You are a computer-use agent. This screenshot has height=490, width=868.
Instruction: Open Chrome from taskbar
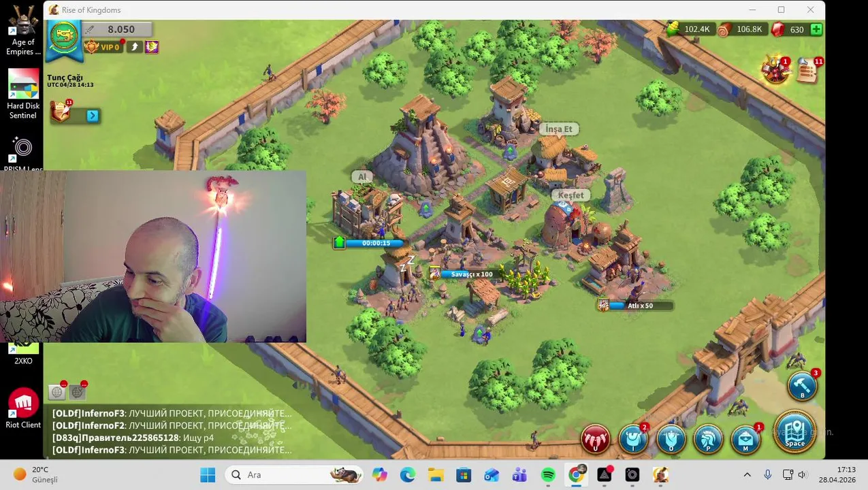[577, 474]
